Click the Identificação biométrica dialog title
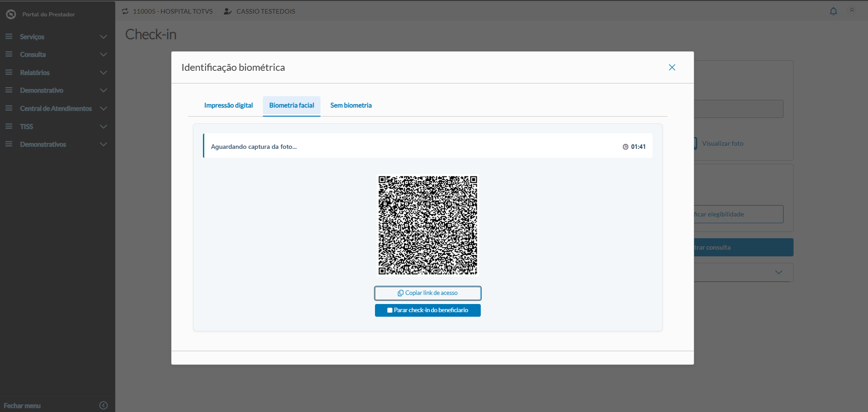The width and height of the screenshot is (868, 412). [x=233, y=67]
